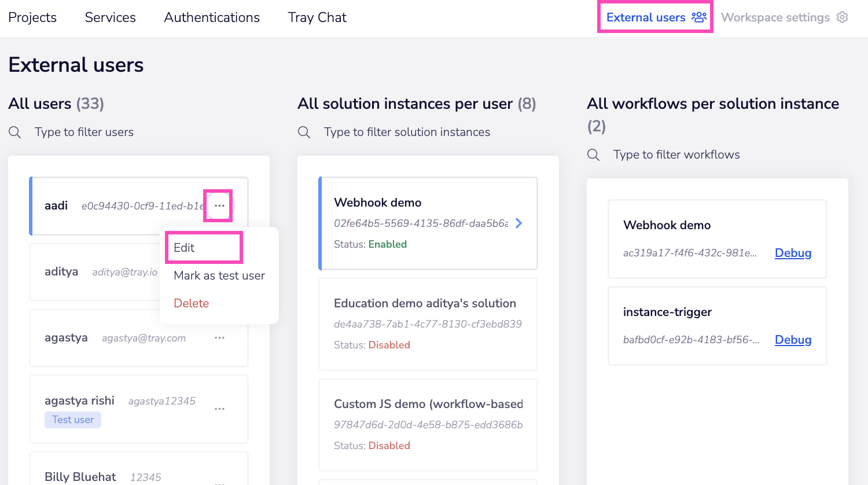This screenshot has height=485, width=868.
Task: Click Debug link for instance-trigger workflow
Action: pyautogui.click(x=793, y=340)
